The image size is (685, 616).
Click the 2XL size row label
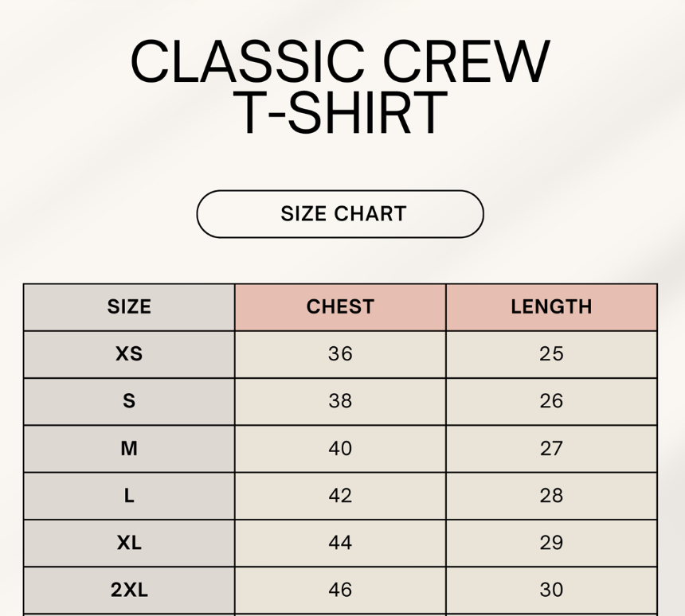pyautogui.click(x=129, y=590)
